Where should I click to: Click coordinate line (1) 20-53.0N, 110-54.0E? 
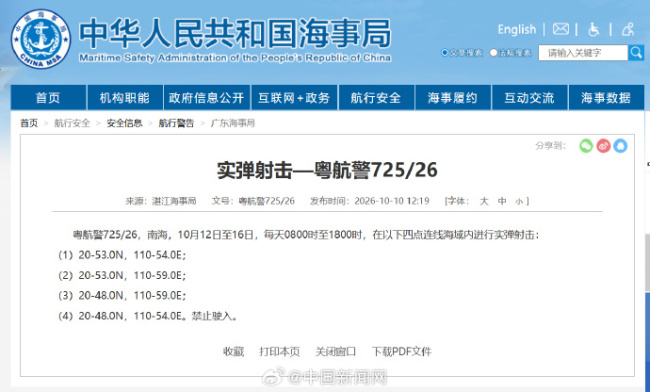coord(122,255)
